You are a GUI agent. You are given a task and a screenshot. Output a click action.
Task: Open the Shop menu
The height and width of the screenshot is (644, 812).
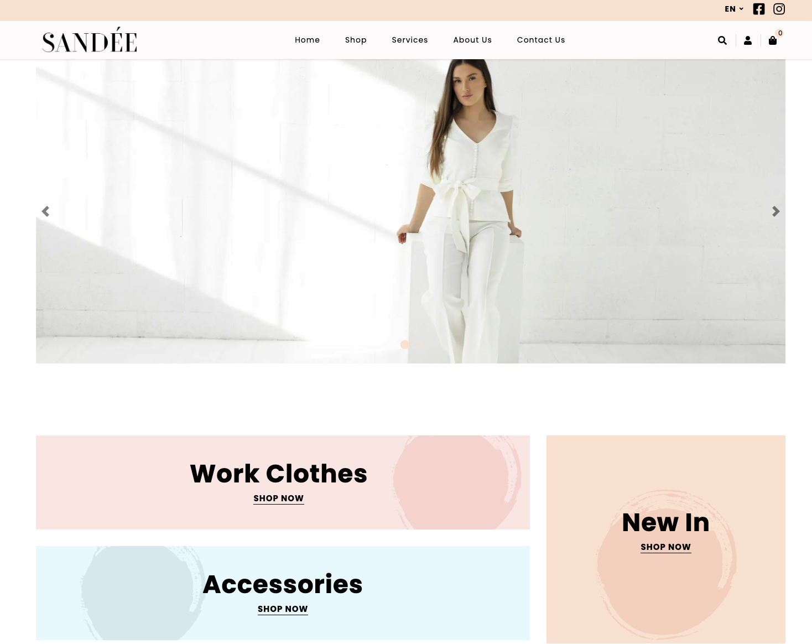coord(356,40)
